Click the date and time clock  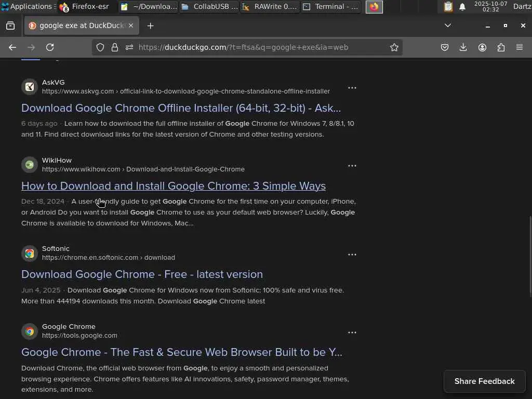490,6
